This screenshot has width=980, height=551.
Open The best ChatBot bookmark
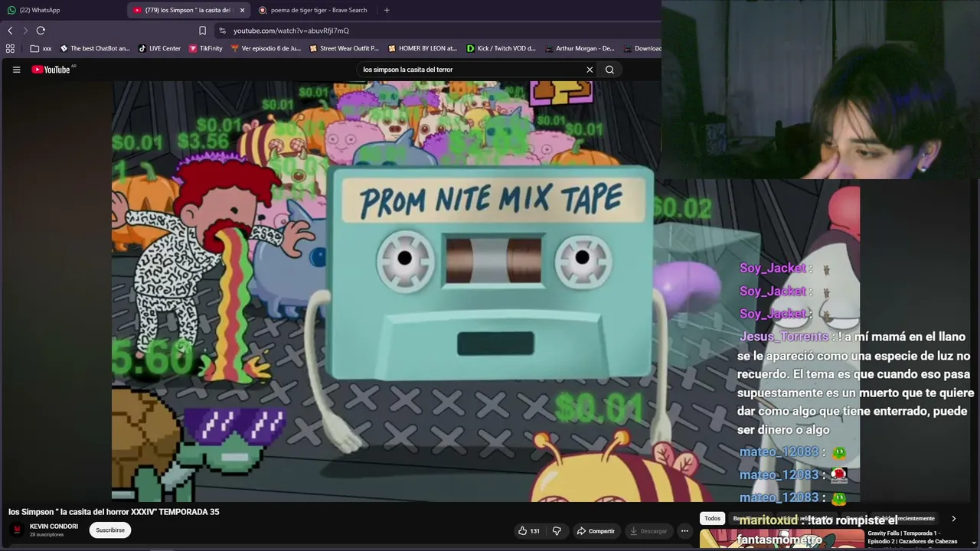tap(95, 48)
